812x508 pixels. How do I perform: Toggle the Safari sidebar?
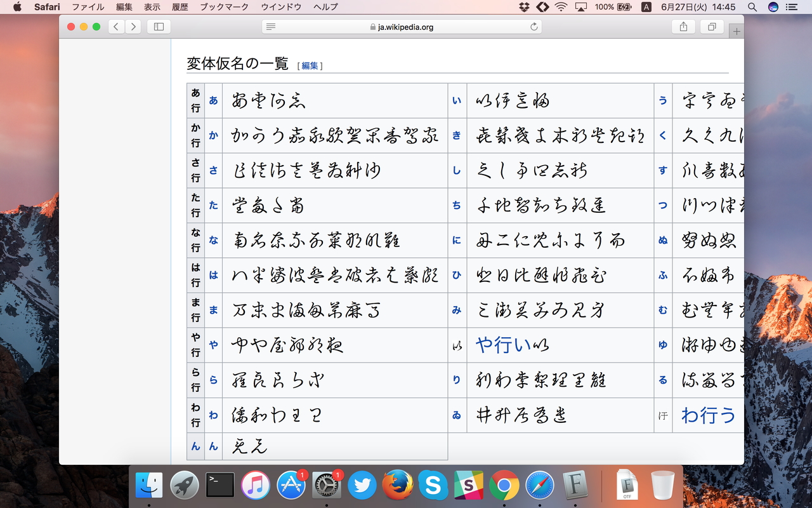pyautogui.click(x=157, y=27)
